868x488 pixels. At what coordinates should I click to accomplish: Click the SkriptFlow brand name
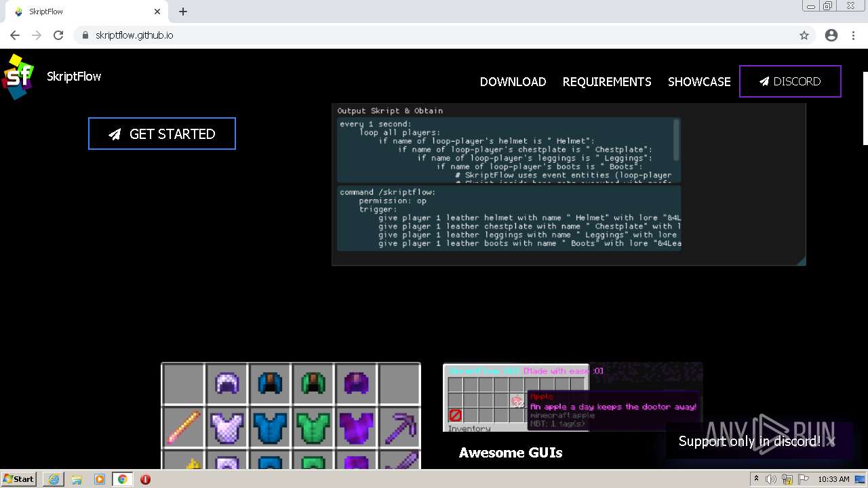(74, 77)
